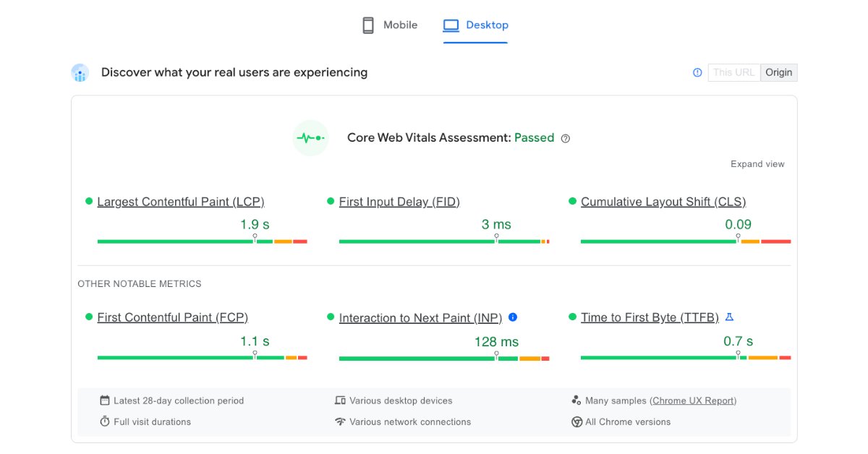Viewport: 868px width, 454px height.
Task: Click Various network connections text
Action: click(410, 422)
